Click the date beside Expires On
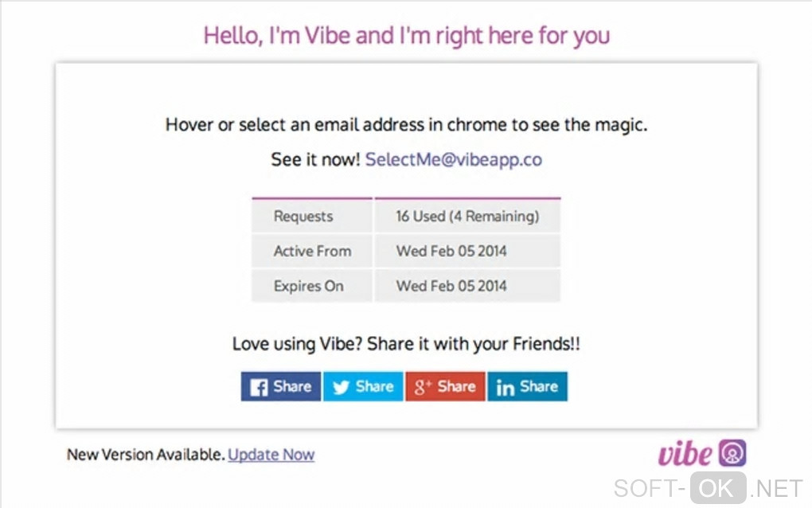Screen dimensions: 812x508 click(451, 286)
